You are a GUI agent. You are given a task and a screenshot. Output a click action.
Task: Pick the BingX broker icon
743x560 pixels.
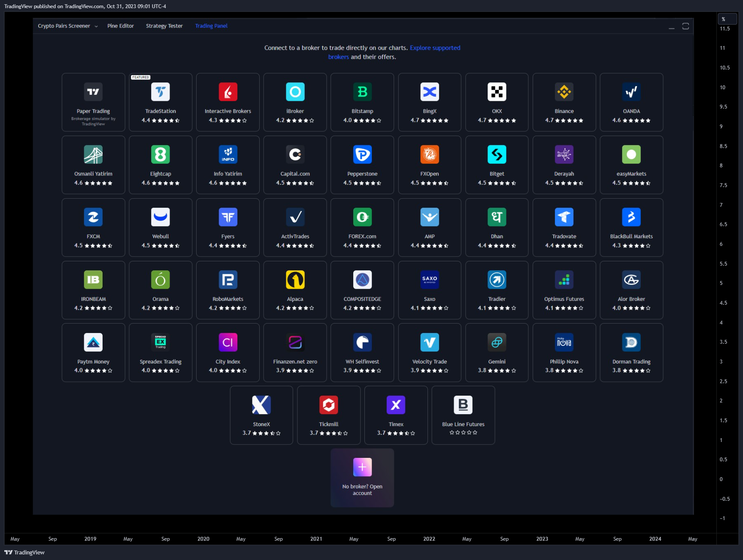click(x=430, y=92)
